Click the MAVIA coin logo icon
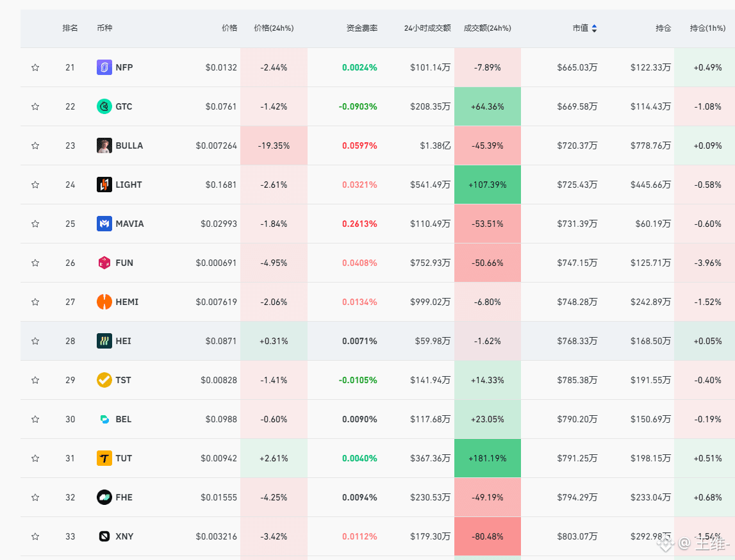 pyautogui.click(x=104, y=224)
